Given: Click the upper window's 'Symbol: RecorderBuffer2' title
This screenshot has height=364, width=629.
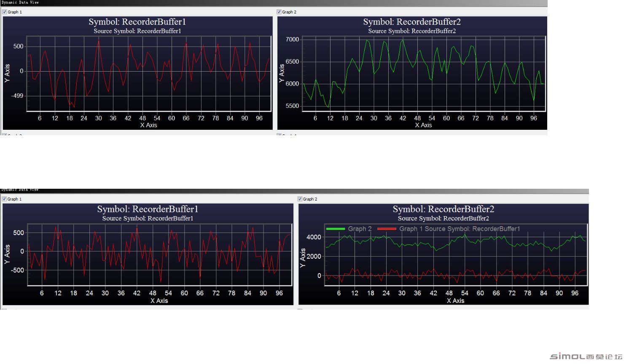Looking at the screenshot, I should click(412, 22).
